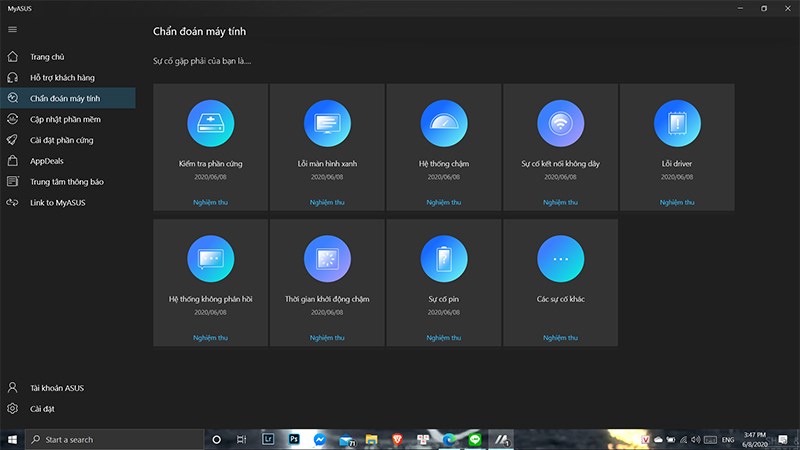The width and height of the screenshot is (800, 450).
Task: Click Nghiệm thu link under Lỗi driver
Action: click(677, 202)
